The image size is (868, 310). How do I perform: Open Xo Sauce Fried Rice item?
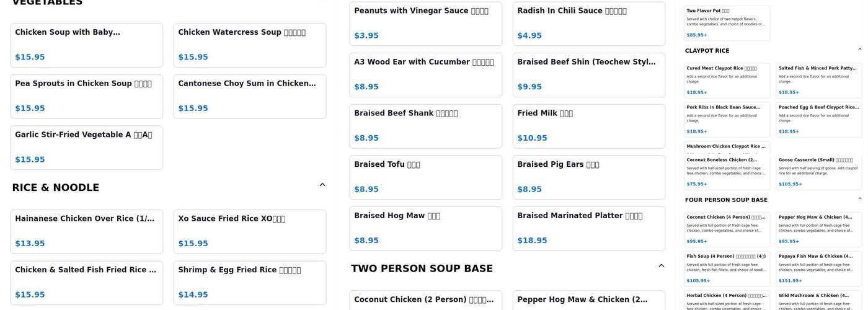[x=249, y=231]
